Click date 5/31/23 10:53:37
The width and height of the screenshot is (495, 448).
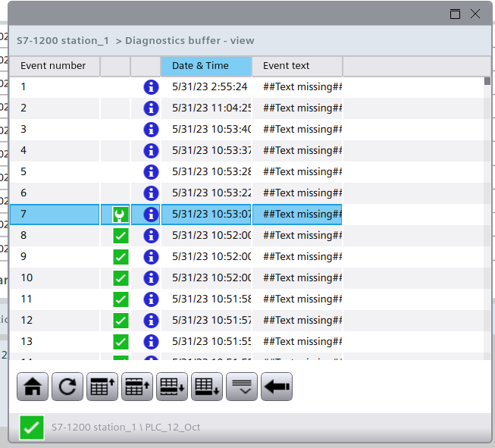point(211,150)
